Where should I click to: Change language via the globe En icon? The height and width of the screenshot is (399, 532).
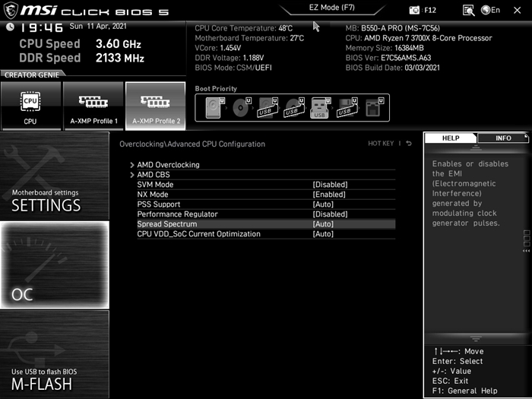(x=491, y=10)
